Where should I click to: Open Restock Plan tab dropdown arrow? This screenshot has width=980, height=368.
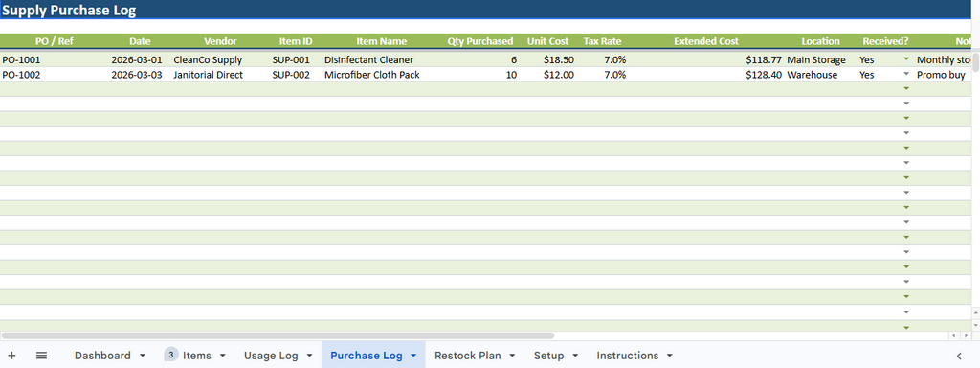click(512, 356)
